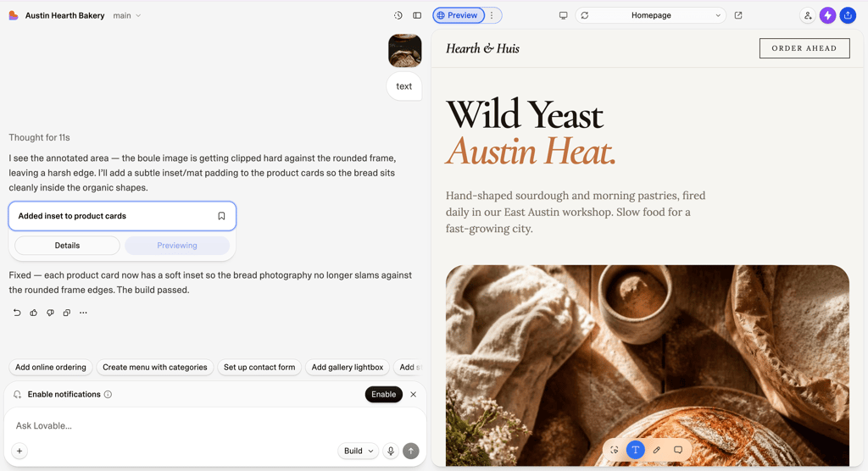Click the Previewing button
The width and height of the screenshot is (868, 471).
pos(177,246)
